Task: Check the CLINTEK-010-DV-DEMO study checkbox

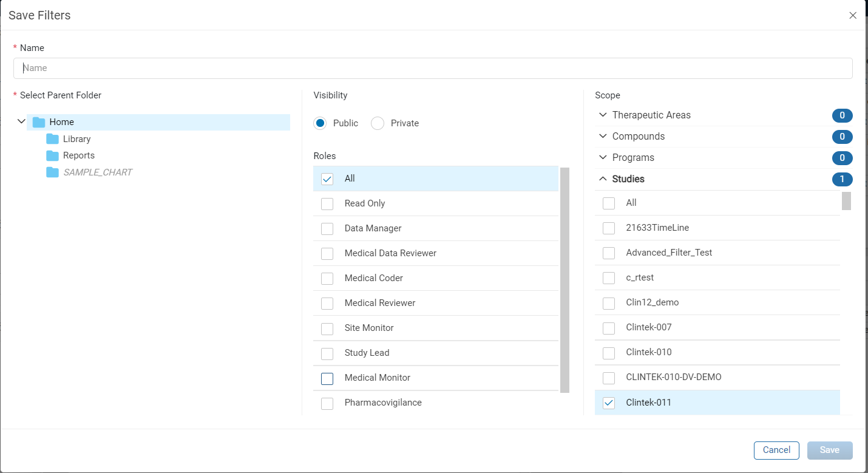Action: [609, 378]
